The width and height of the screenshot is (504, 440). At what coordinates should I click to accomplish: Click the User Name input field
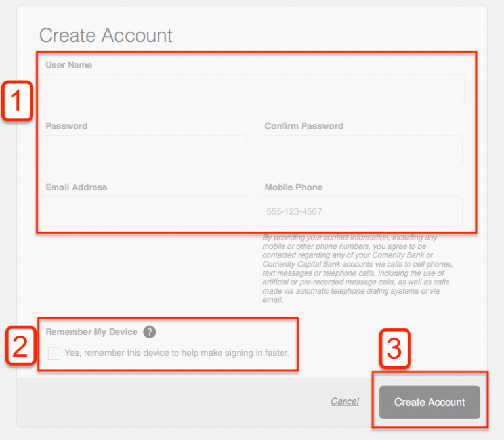tap(252, 89)
